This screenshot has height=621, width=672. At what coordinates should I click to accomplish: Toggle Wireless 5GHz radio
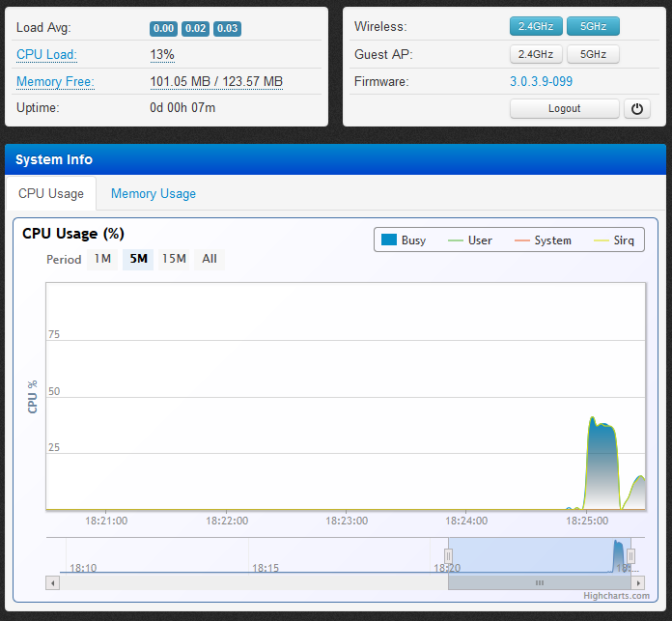(x=593, y=27)
